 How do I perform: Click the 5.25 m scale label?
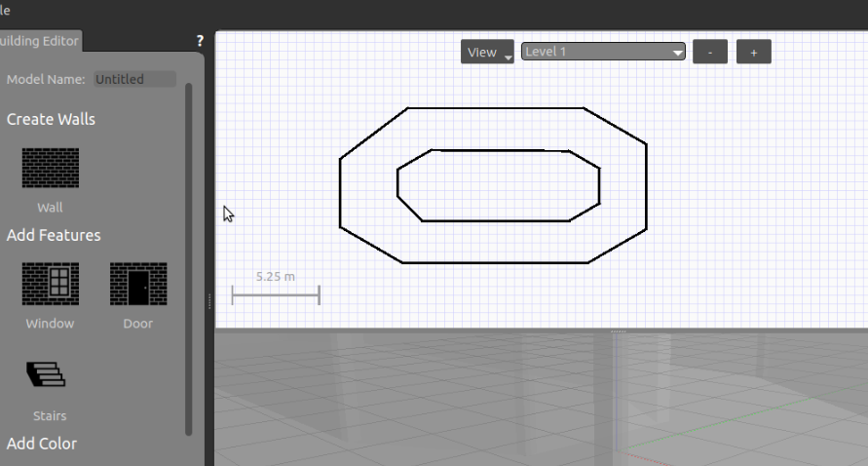tap(276, 277)
